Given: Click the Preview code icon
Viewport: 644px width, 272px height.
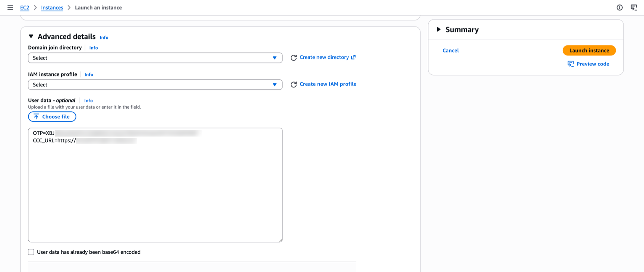Looking at the screenshot, I should coord(571,64).
